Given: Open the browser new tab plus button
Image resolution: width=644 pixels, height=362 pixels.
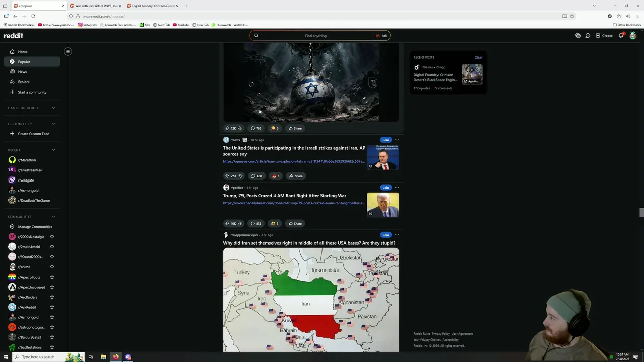Looking at the screenshot, I should [186, 6].
